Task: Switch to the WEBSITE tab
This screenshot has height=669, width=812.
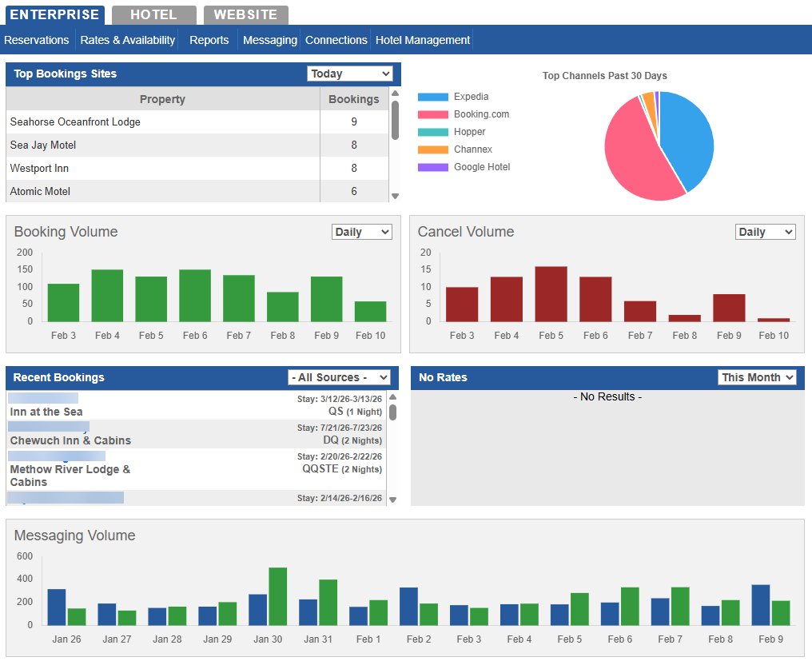Action: point(245,15)
